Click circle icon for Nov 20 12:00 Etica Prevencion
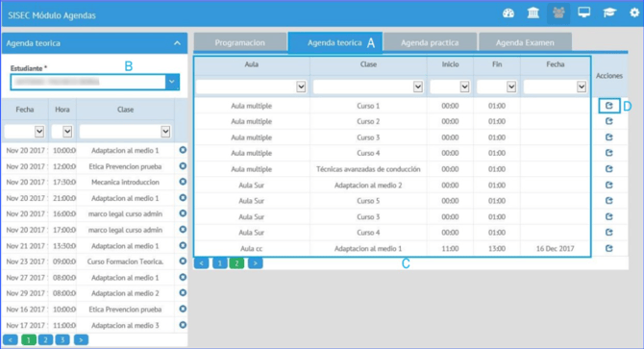The height and width of the screenshot is (349, 644). click(183, 166)
